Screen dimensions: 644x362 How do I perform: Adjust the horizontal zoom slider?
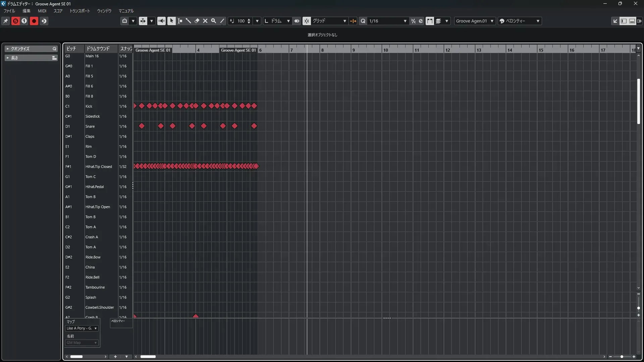(622, 357)
